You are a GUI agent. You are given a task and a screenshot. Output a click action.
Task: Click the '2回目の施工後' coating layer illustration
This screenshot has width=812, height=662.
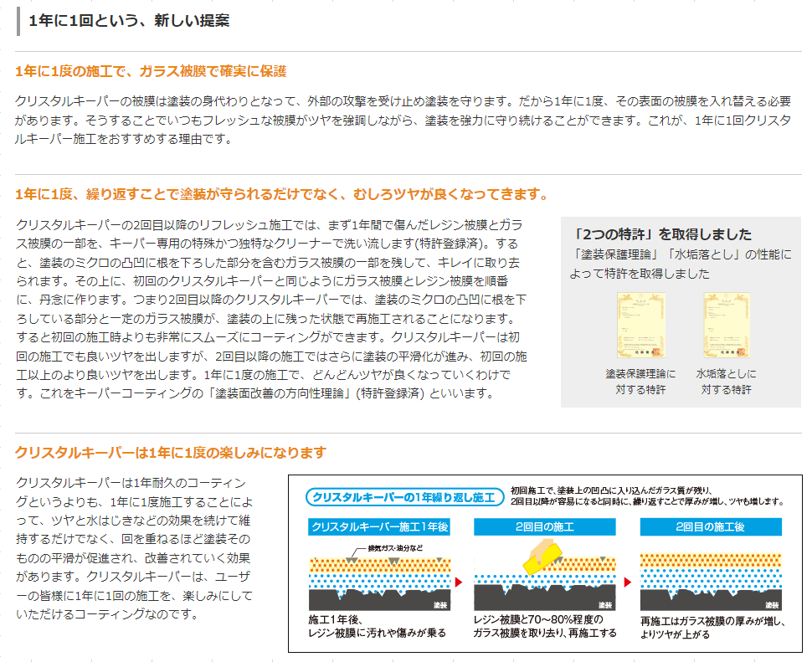coord(711,582)
